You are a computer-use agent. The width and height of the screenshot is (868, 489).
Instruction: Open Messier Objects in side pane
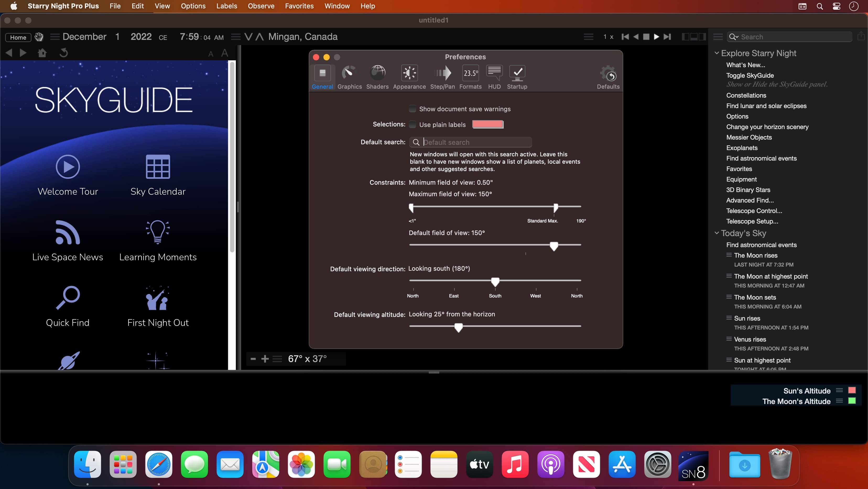pyautogui.click(x=749, y=137)
